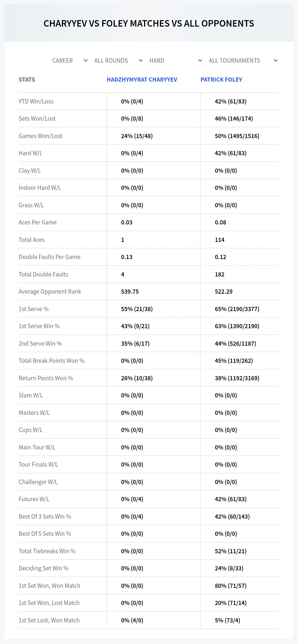Click the chevron arrow next to CAREER

86,61
